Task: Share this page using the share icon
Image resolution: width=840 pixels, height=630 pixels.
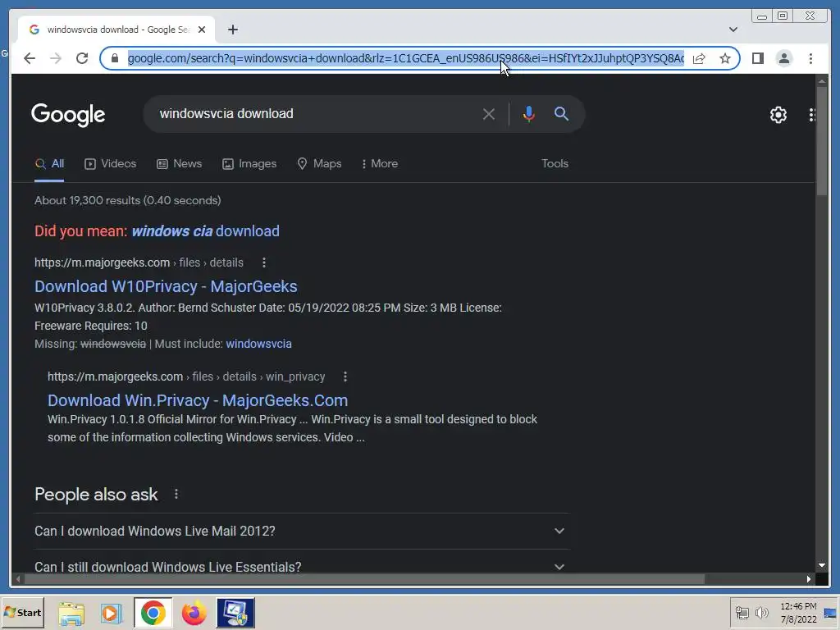Action: coord(699,58)
